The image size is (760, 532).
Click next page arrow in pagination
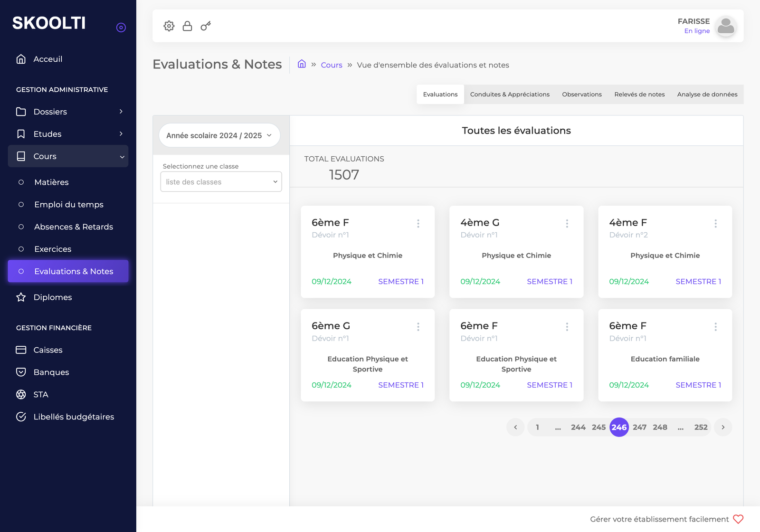(723, 427)
